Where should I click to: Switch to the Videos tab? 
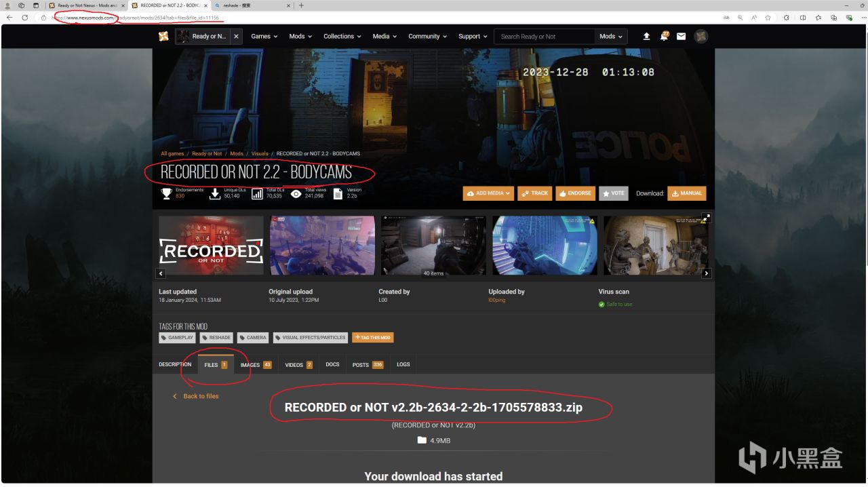tap(298, 365)
